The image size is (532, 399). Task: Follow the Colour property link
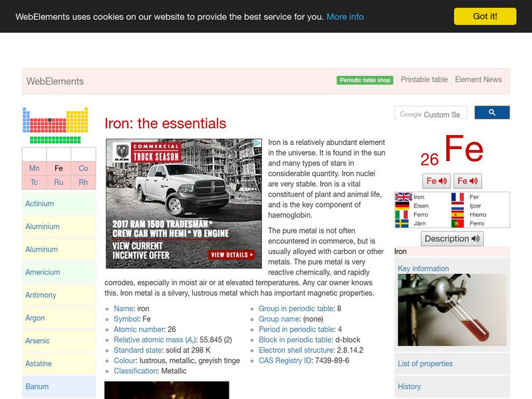click(x=124, y=360)
